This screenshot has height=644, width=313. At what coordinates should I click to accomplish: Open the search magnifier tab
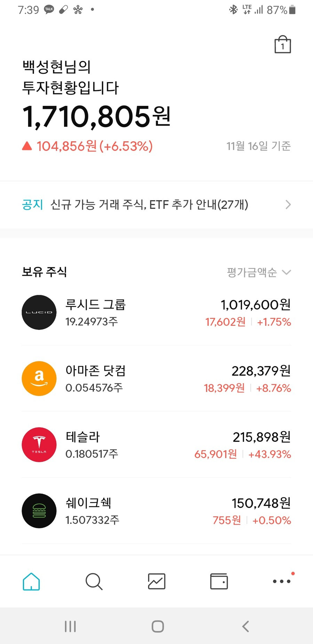(94, 581)
